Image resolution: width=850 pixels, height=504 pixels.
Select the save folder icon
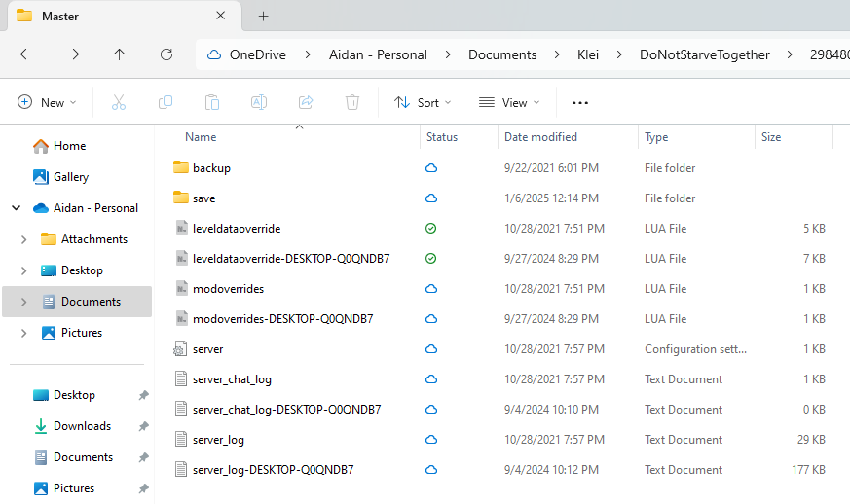[180, 198]
